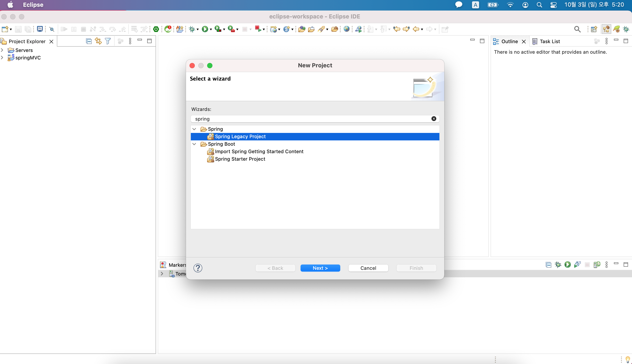Select the Outline tab
Screen dimensions: 632x364
[509, 42]
